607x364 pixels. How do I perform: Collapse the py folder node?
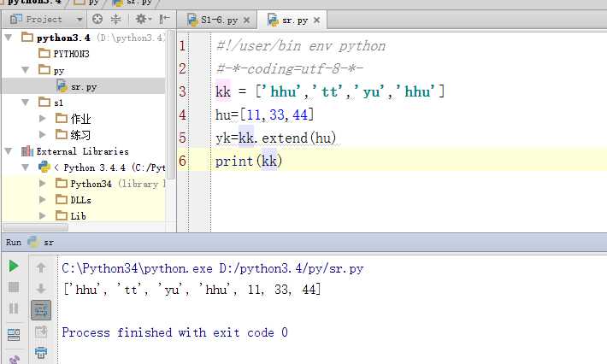25,70
